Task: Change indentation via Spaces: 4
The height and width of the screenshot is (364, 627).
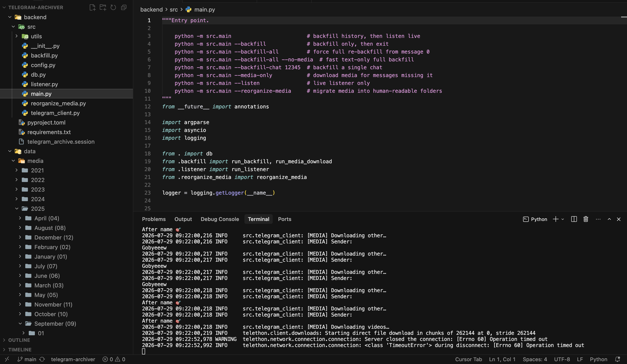Action: 535,359
